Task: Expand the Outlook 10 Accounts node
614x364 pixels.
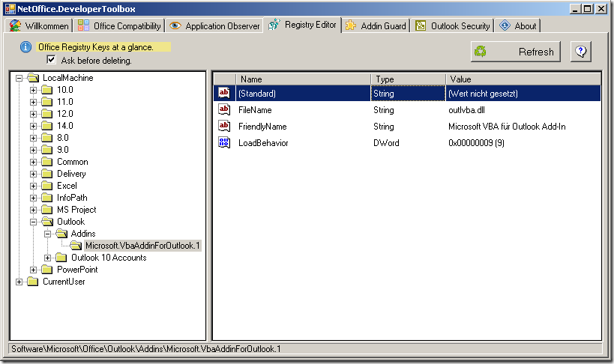Action: 48,258
